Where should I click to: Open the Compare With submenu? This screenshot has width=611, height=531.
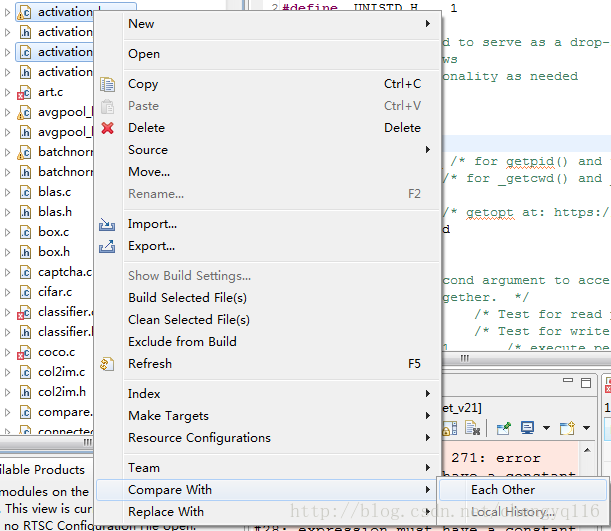pyautogui.click(x=267, y=490)
